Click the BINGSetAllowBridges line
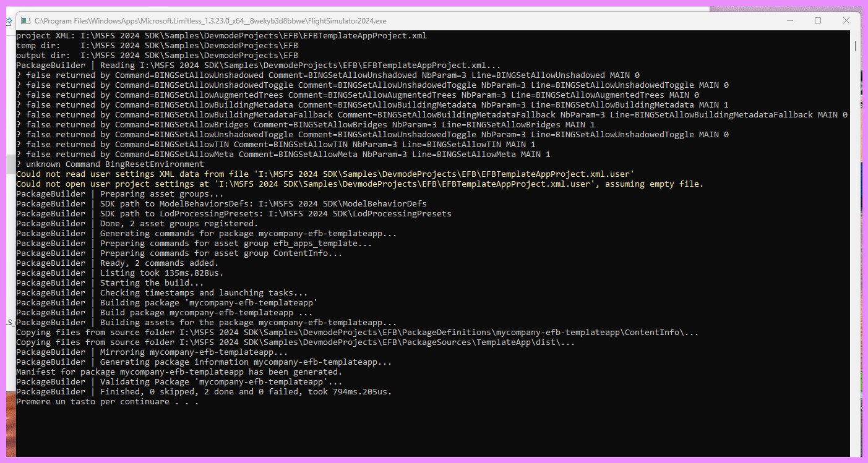Image resolution: width=868 pixels, height=463 pixels. (x=306, y=125)
